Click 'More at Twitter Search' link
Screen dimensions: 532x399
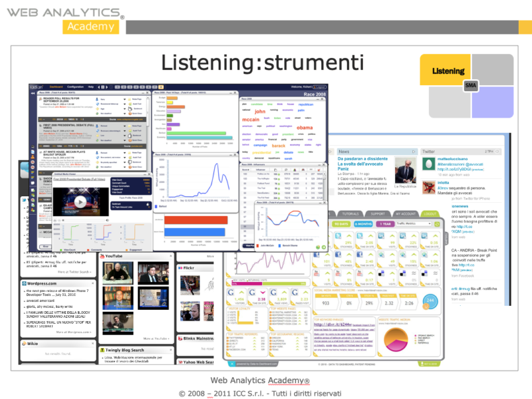pos(74,272)
